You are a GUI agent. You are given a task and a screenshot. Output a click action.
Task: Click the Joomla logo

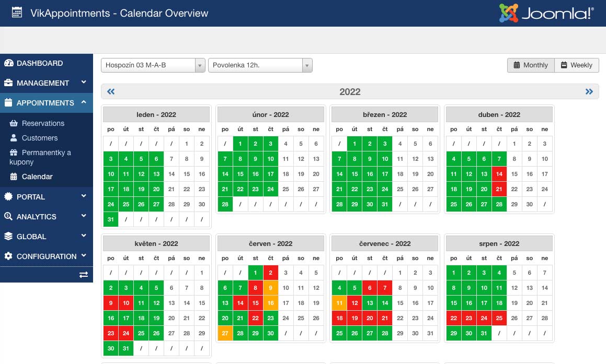[546, 13]
